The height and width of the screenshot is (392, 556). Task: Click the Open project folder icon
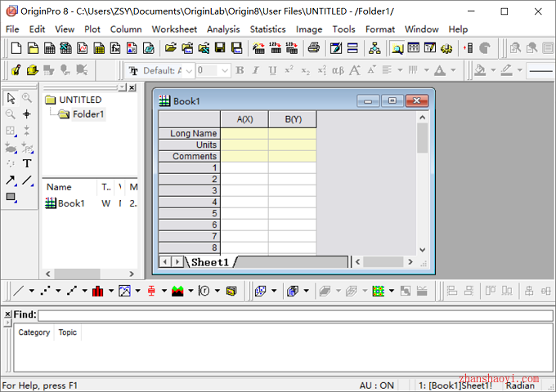171,48
